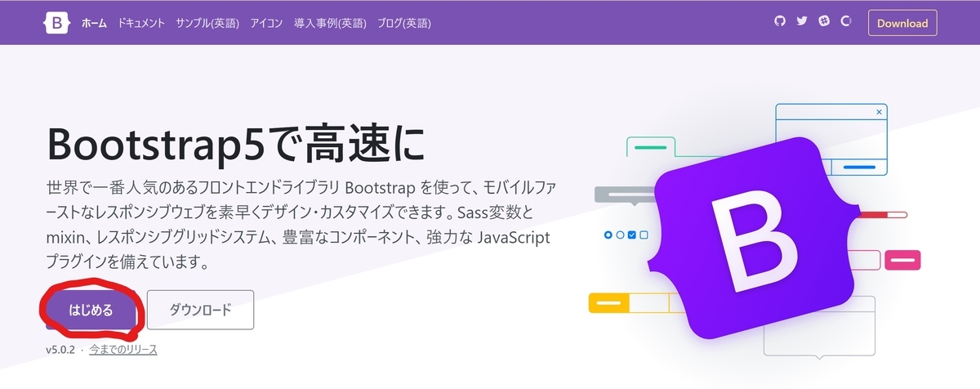Click the Download button in navbar
Screen dimensions: 980x389
pyautogui.click(x=902, y=23)
